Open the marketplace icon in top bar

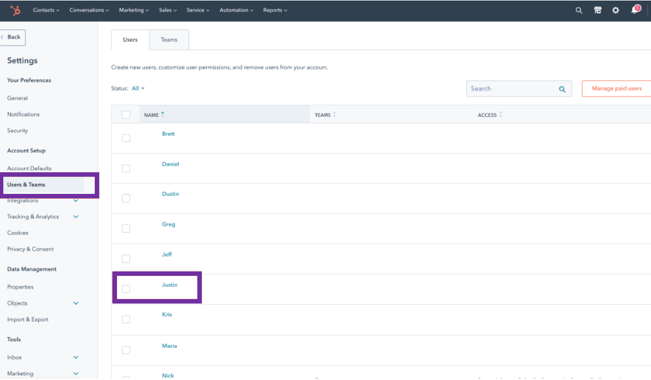coord(597,10)
